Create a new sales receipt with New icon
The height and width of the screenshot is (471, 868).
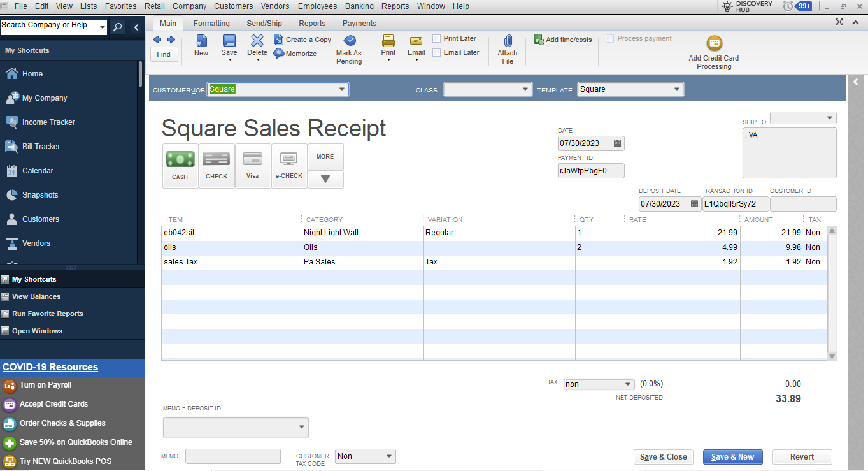201,41
